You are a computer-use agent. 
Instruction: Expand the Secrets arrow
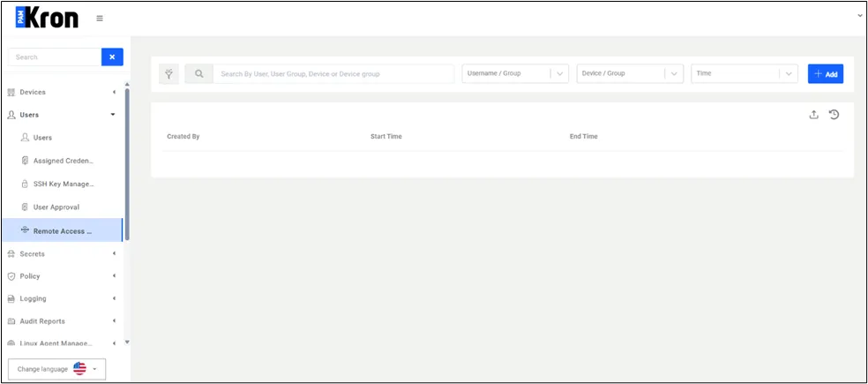click(114, 253)
